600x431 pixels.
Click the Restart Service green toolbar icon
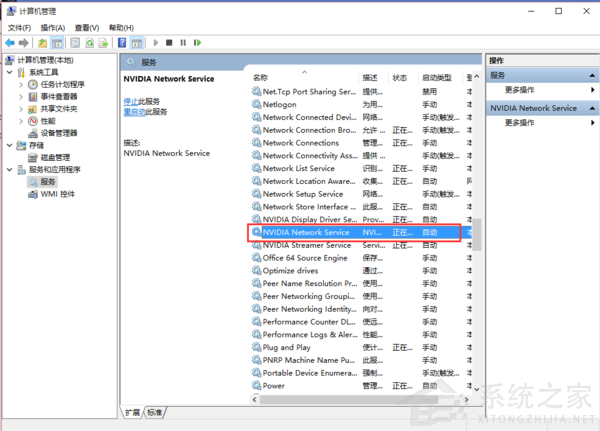click(x=197, y=43)
